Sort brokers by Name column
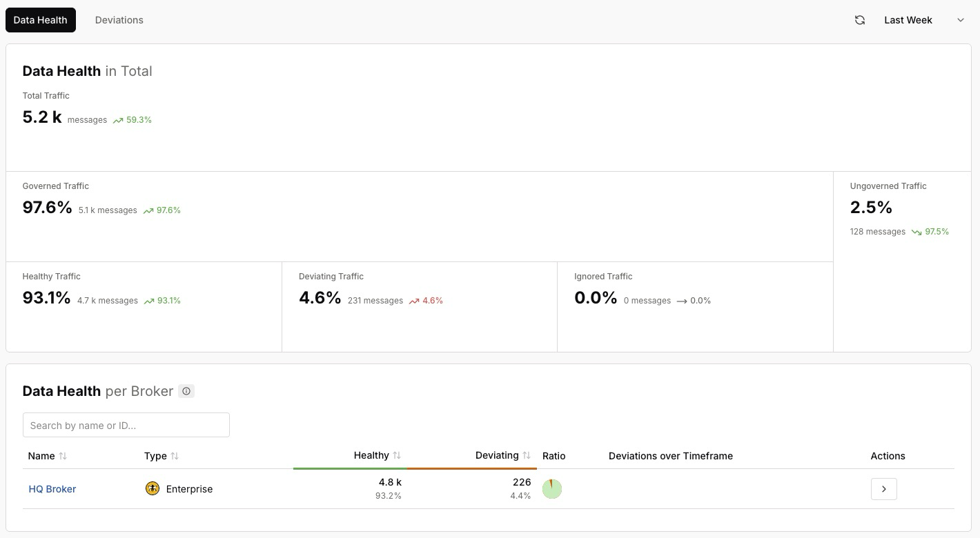This screenshot has height=538, width=980. click(x=63, y=456)
